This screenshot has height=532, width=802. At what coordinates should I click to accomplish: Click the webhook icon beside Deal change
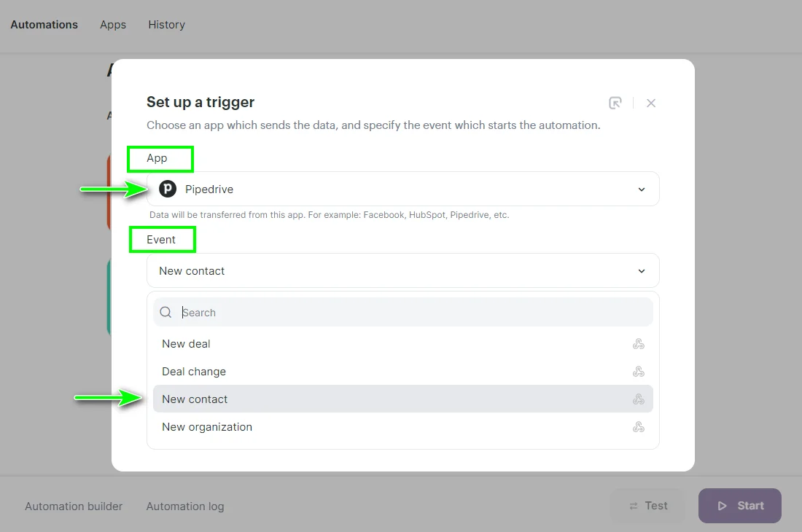coord(639,371)
